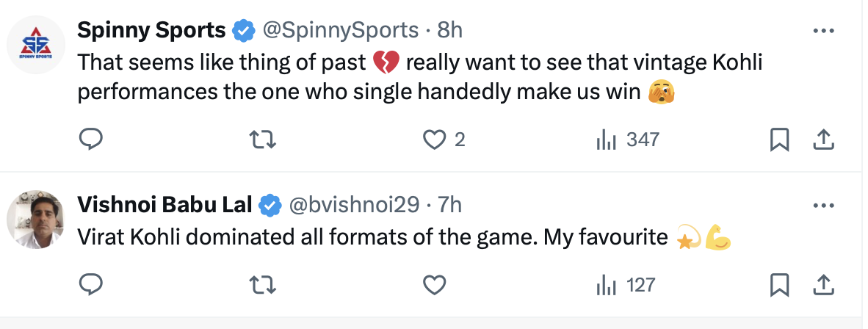Open the 7h timestamp on Vishnoi's tweet
The height and width of the screenshot is (329, 868).
449,205
